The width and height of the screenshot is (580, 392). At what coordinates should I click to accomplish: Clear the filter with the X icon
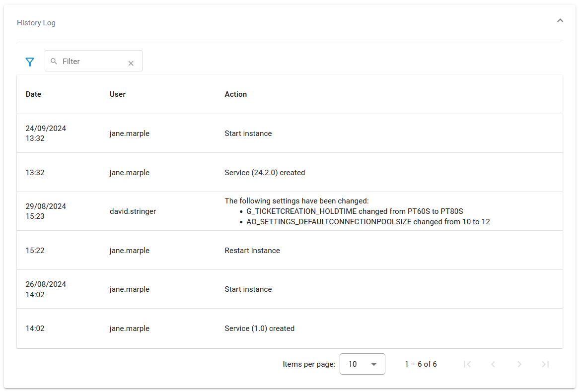coord(131,63)
